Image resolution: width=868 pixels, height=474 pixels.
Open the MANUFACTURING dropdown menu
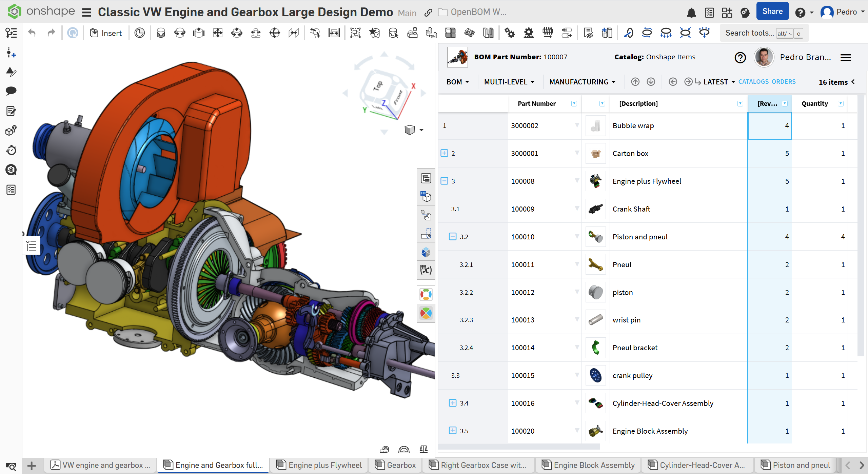pos(582,82)
